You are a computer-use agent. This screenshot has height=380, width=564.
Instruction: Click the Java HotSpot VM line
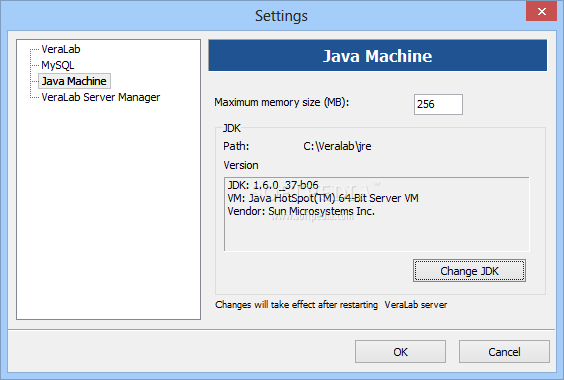(x=323, y=198)
